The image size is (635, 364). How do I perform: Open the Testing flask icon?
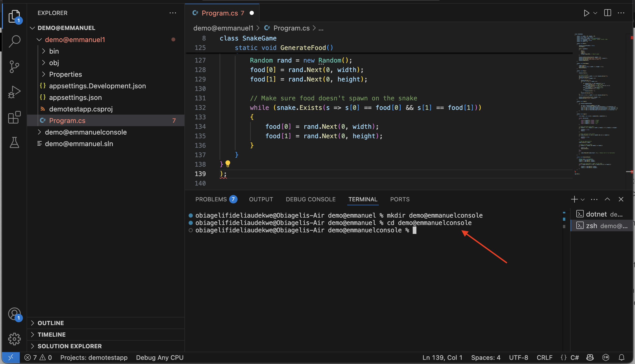point(14,142)
